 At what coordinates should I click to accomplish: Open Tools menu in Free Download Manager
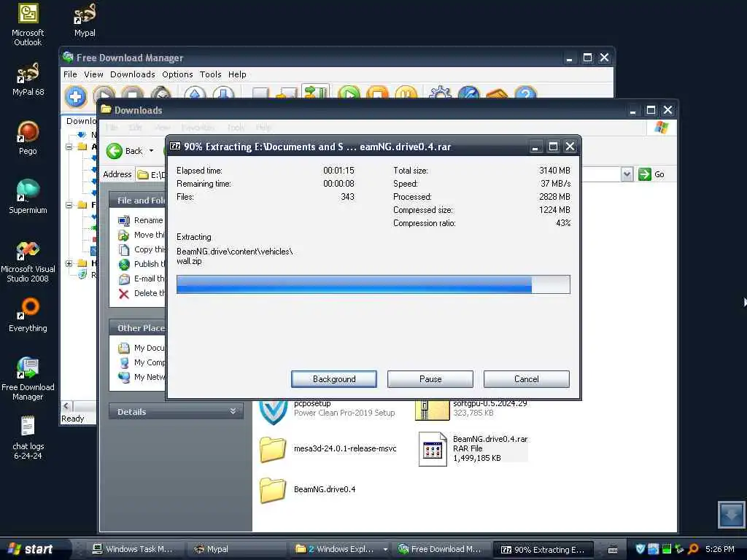tap(210, 74)
